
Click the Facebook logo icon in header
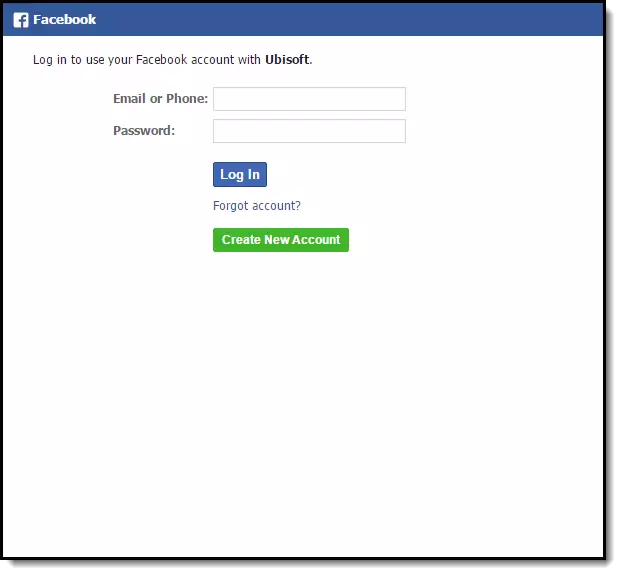coord(21,20)
